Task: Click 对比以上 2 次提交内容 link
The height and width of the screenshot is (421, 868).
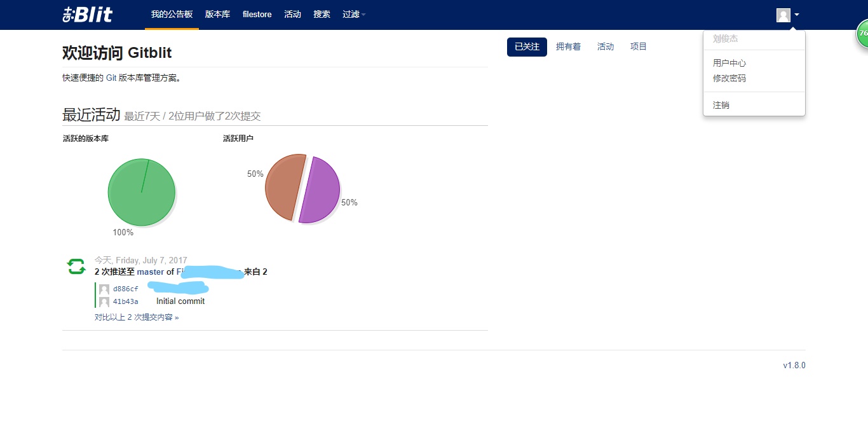Action: 137,317
